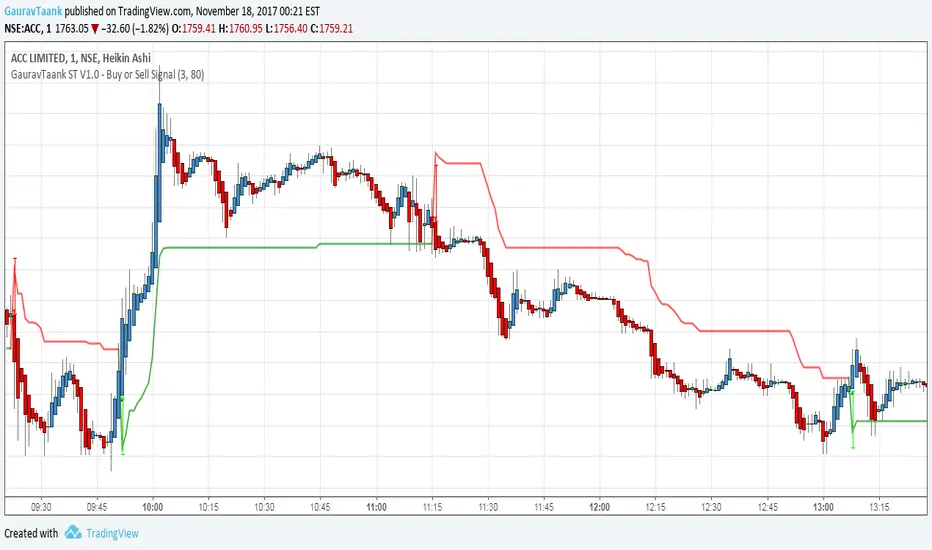Click the 10:45 time axis label
Viewport: 932px width, 550px height.
pos(320,507)
